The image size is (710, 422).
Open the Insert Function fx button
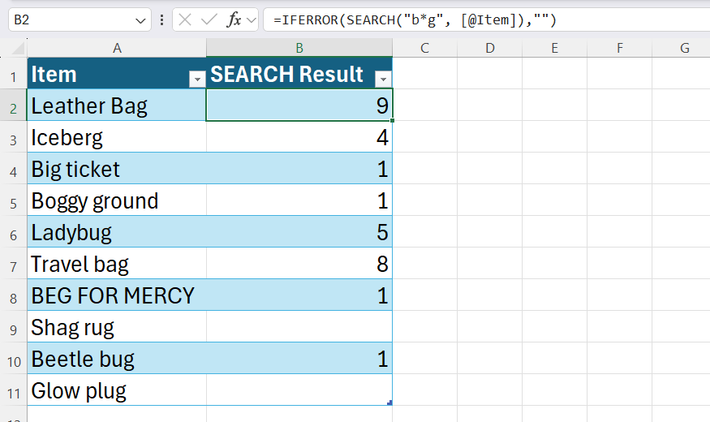pyautogui.click(x=234, y=20)
